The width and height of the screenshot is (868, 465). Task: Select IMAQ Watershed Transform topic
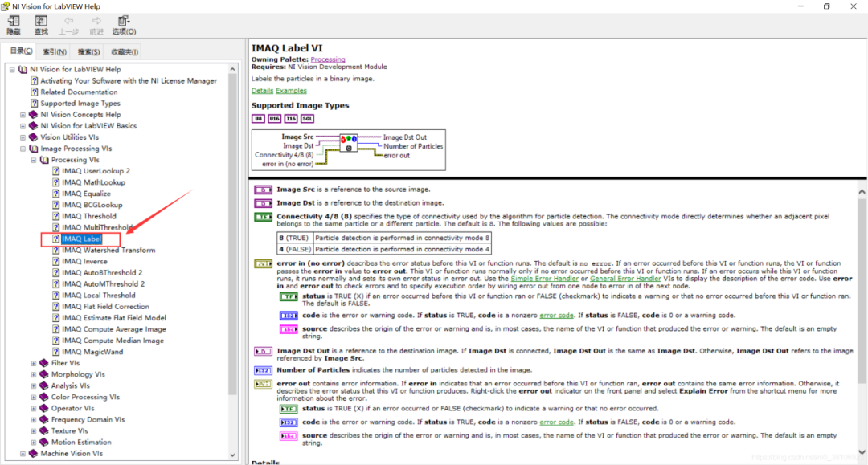[x=108, y=250]
